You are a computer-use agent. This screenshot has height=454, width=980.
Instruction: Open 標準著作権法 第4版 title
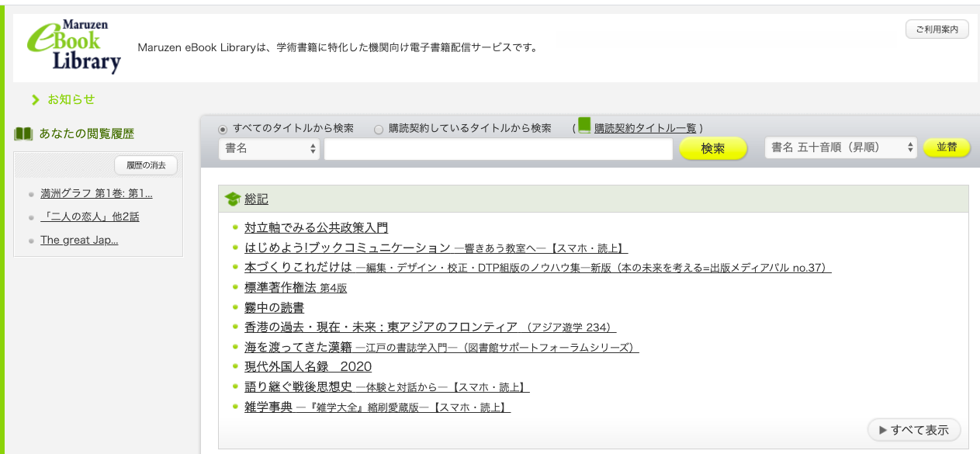(296, 287)
